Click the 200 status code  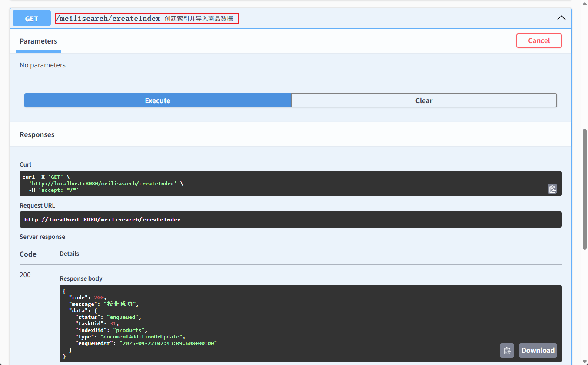coord(25,275)
